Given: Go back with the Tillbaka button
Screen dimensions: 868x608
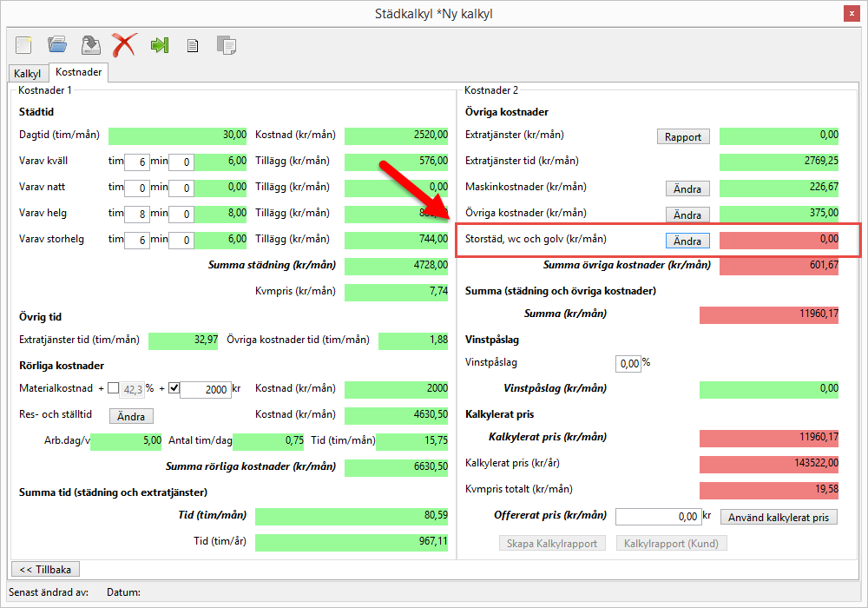Looking at the screenshot, I should 45,570.
